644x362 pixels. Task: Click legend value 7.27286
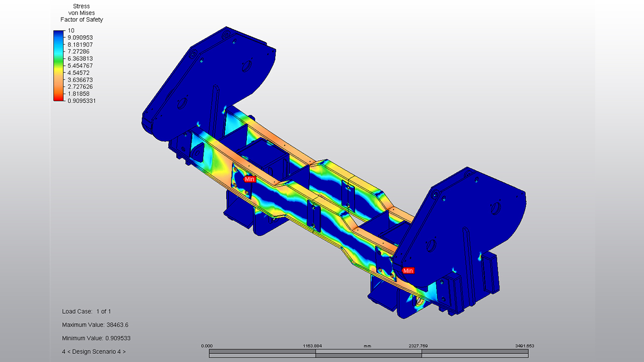pos(79,51)
